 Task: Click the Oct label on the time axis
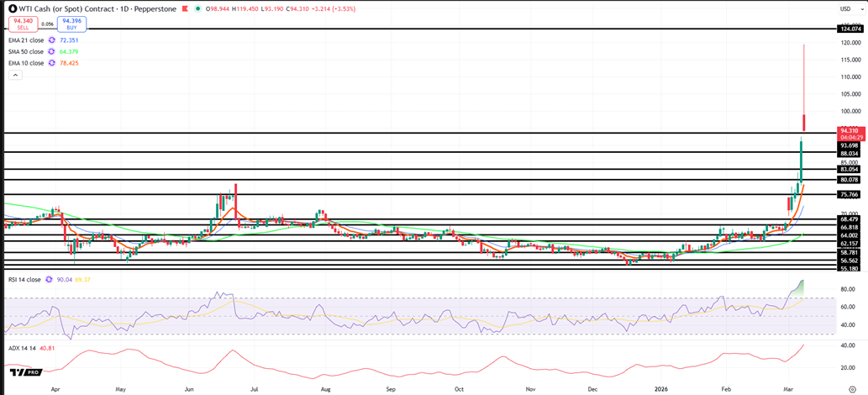(460, 389)
